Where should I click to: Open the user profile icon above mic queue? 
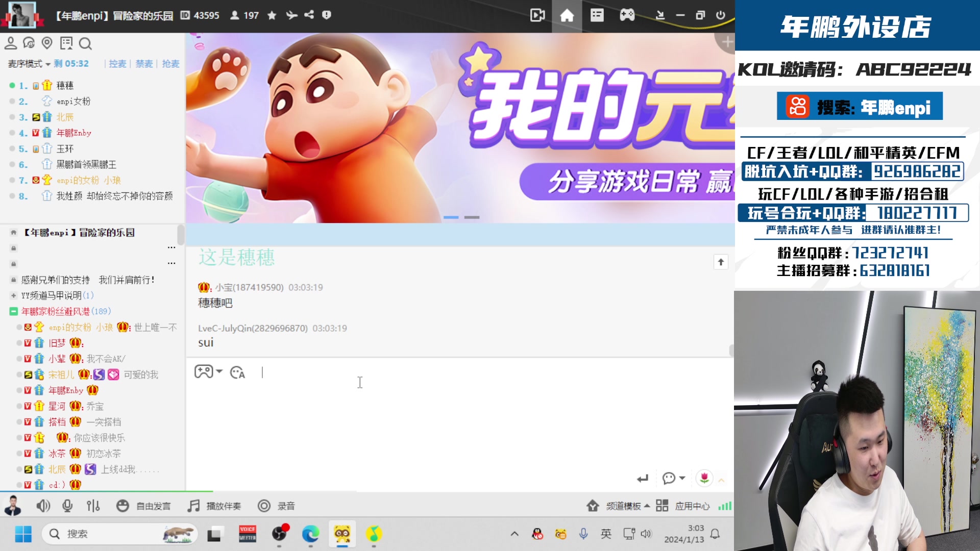click(11, 43)
